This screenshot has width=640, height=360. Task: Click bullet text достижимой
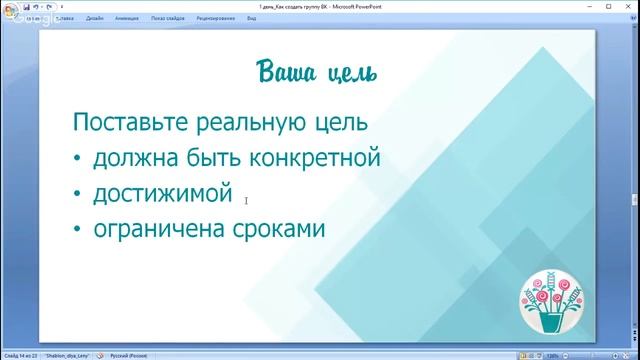point(163,193)
